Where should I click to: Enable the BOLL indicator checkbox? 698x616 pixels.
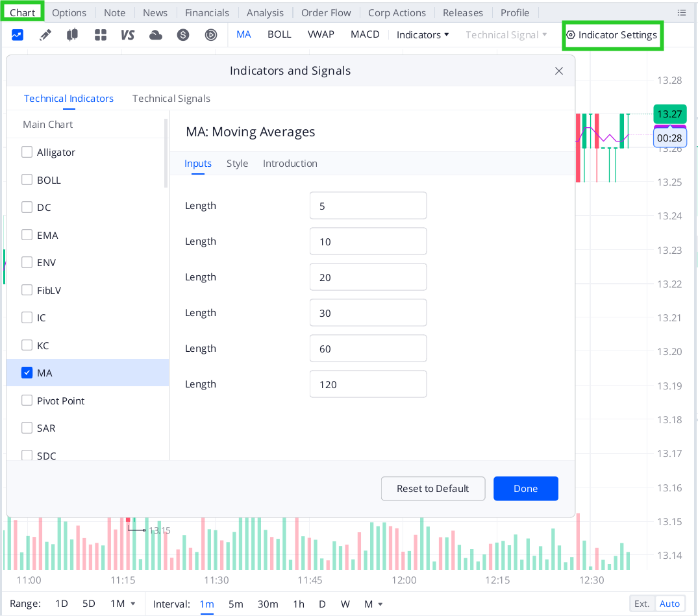point(27,179)
